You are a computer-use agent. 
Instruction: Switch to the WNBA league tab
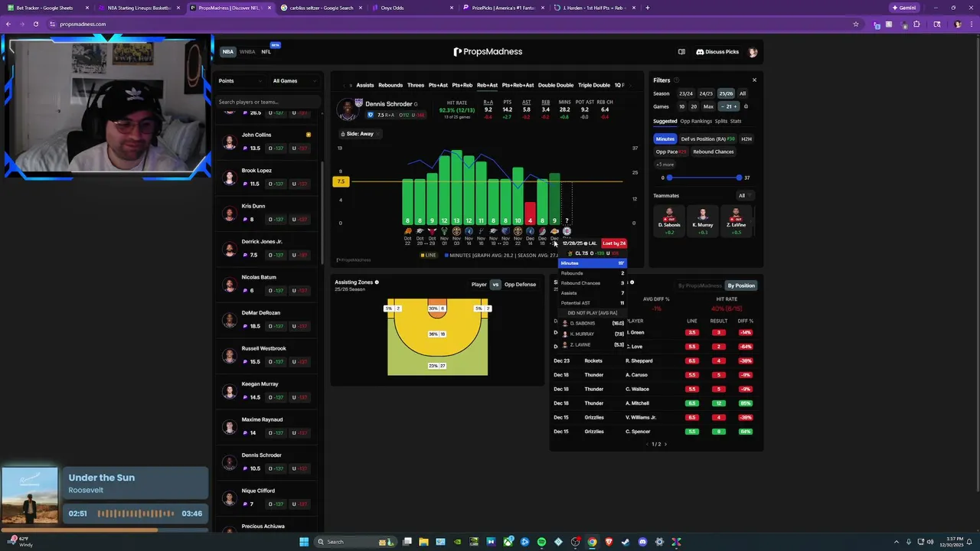[247, 52]
